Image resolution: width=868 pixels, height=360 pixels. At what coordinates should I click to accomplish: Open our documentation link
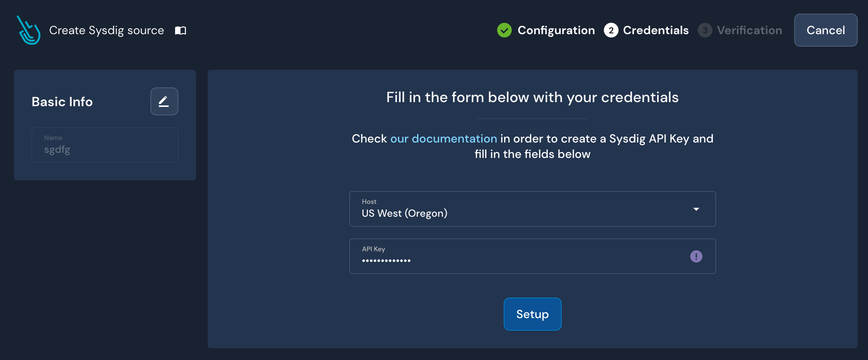[444, 138]
